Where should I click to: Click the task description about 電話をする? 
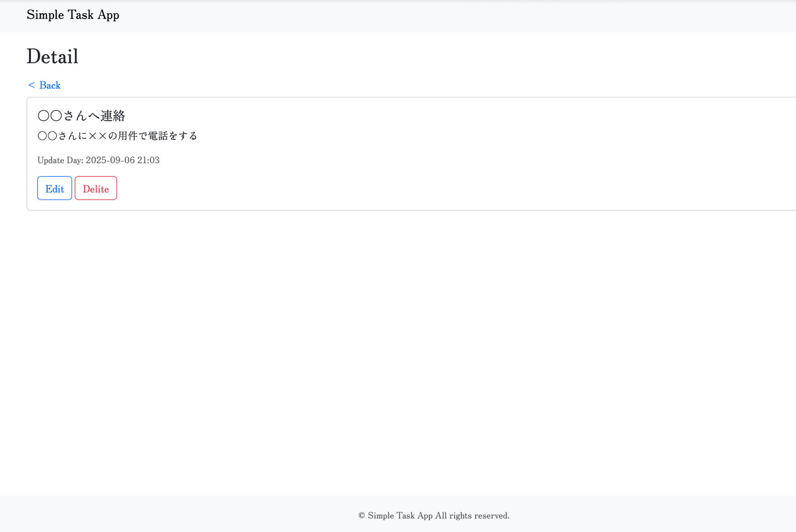point(117,136)
